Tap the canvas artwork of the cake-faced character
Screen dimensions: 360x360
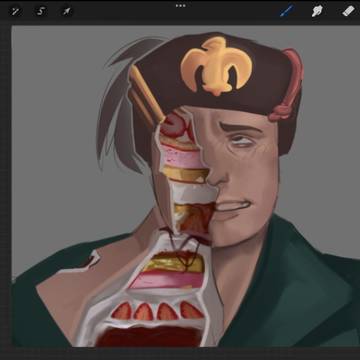186,187
